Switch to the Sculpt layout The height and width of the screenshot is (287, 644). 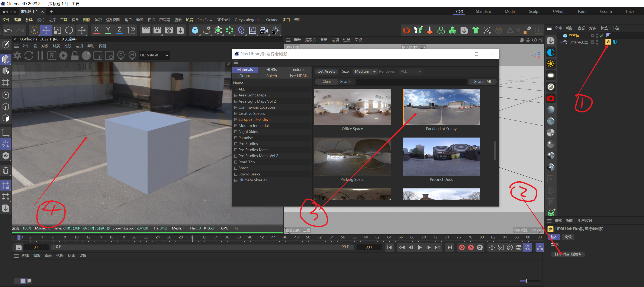tap(534, 11)
